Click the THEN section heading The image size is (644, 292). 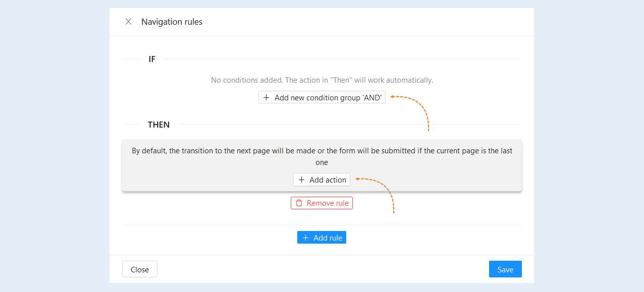tap(158, 125)
